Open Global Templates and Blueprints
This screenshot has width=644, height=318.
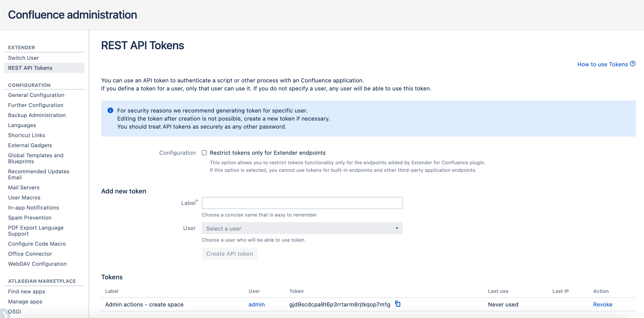(x=36, y=158)
